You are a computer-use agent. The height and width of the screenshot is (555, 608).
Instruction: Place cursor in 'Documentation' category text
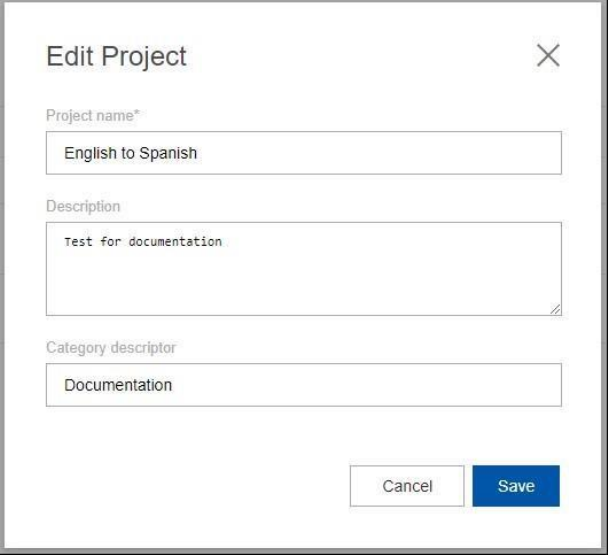click(117, 385)
